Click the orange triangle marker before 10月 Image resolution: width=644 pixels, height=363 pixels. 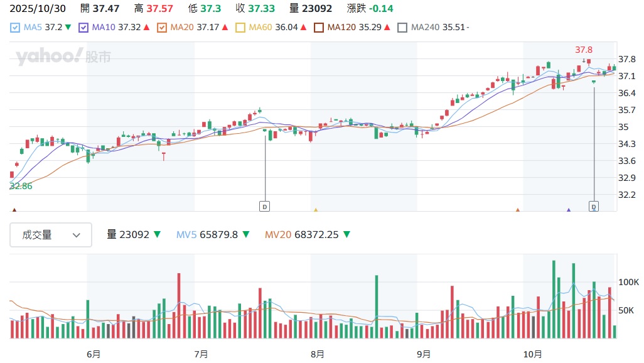(518, 210)
